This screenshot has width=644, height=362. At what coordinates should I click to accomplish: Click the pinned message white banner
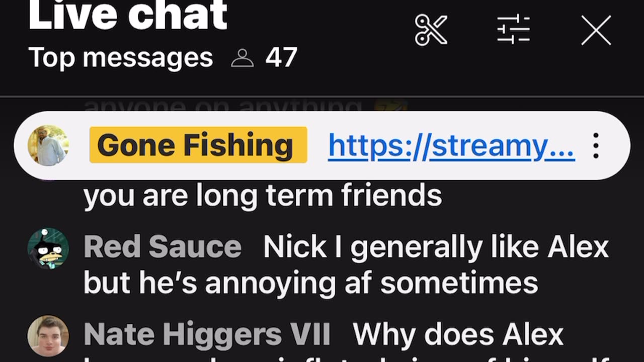pyautogui.click(x=322, y=145)
